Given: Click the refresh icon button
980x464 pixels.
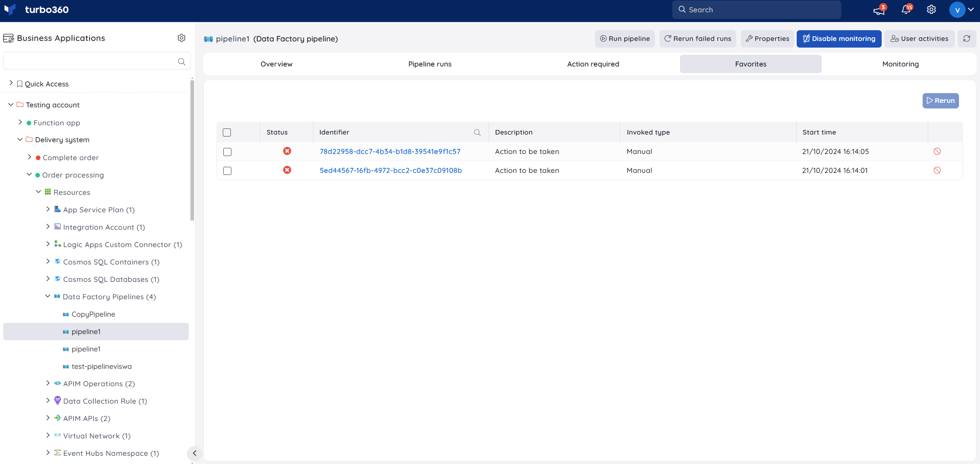Looking at the screenshot, I should (967, 39).
